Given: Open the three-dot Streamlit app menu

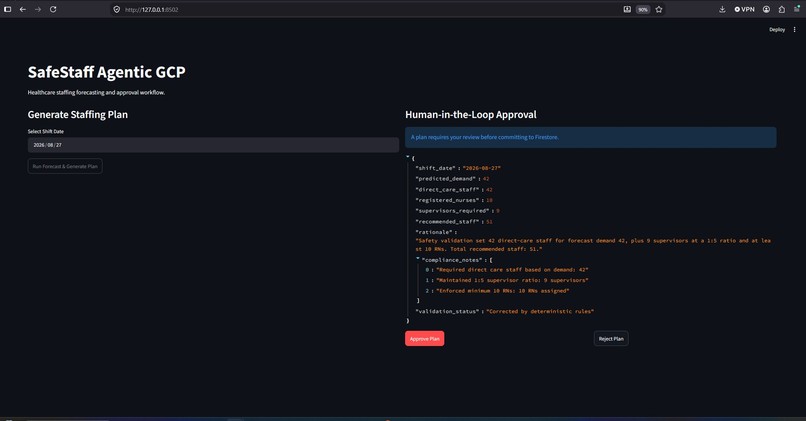Looking at the screenshot, I should click(795, 30).
